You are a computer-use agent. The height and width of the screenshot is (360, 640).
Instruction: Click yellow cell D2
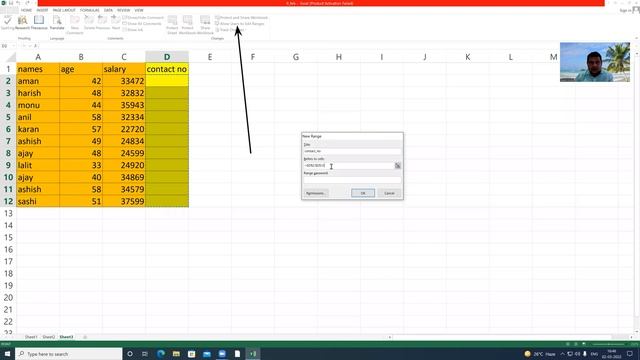(167, 81)
